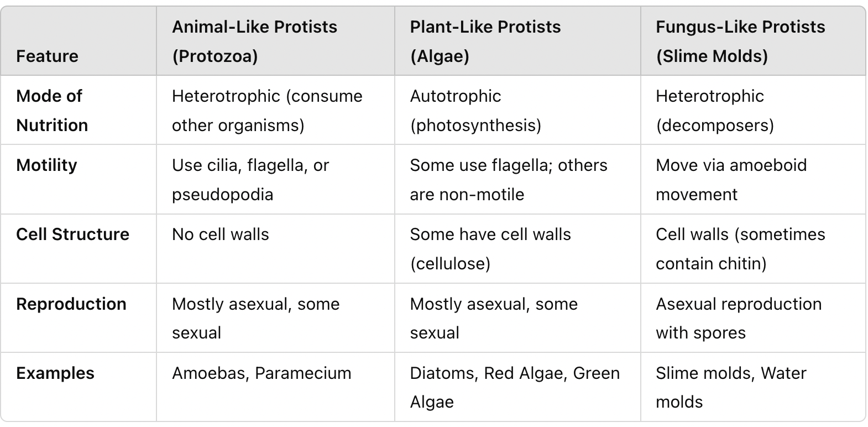Select the Reproduction row label
This screenshot has height=427, width=868.
71,304
